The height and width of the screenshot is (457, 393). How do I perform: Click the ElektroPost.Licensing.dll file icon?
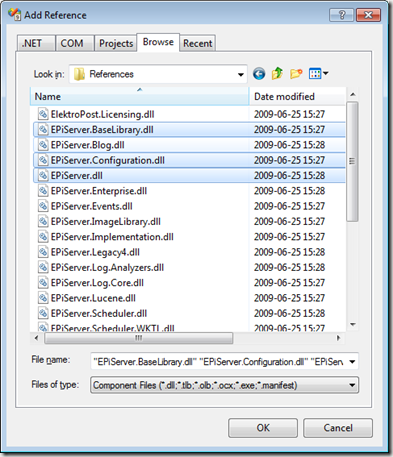click(43, 114)
